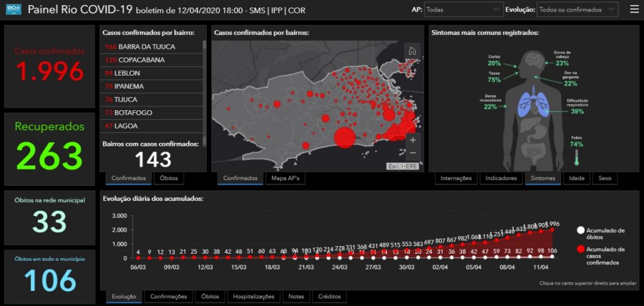Open the hamburger menu icon
The image size is (644, 306).
pos(634,9)
